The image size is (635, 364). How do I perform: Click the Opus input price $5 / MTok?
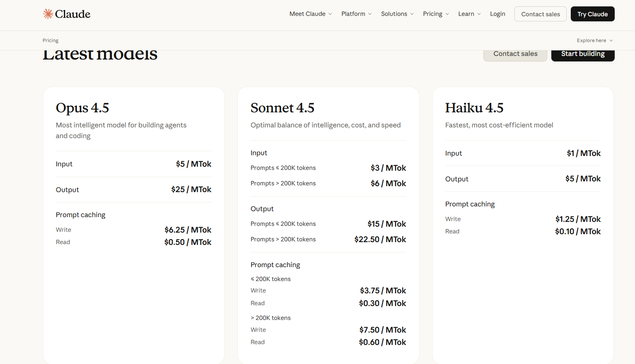194,164
